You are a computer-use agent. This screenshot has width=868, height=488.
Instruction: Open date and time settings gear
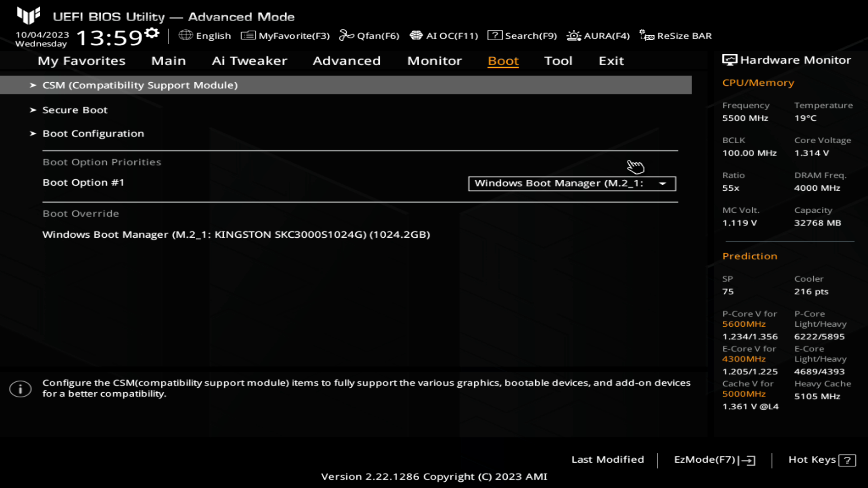tap(152, 33)
